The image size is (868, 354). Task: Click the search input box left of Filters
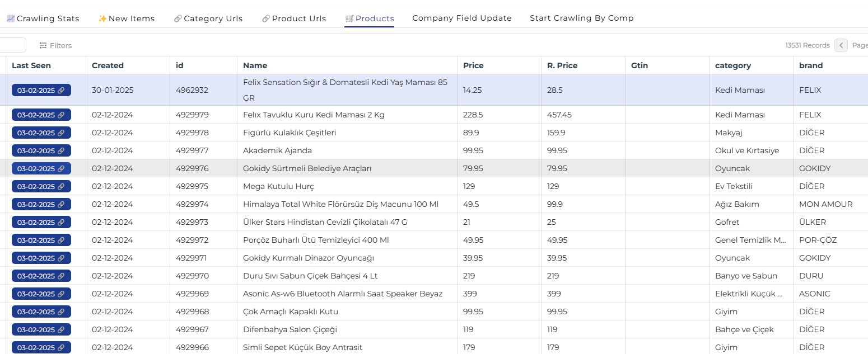[12, 45]
